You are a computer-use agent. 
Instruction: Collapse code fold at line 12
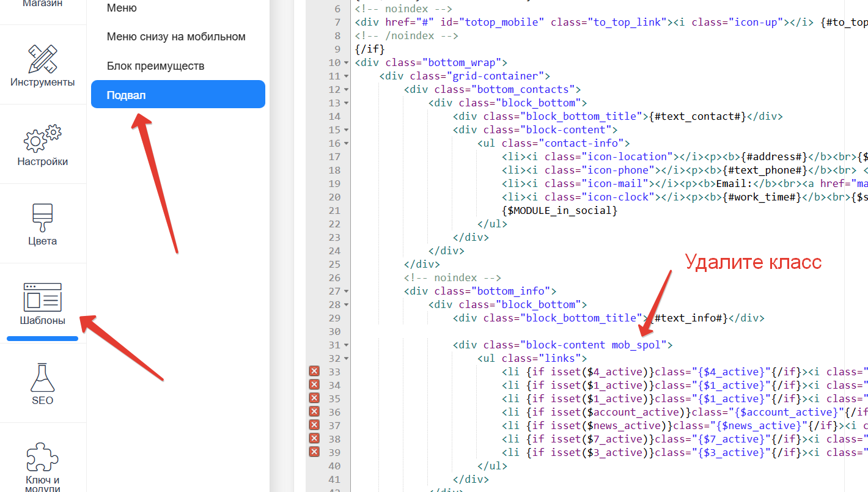tap(347, 90)
